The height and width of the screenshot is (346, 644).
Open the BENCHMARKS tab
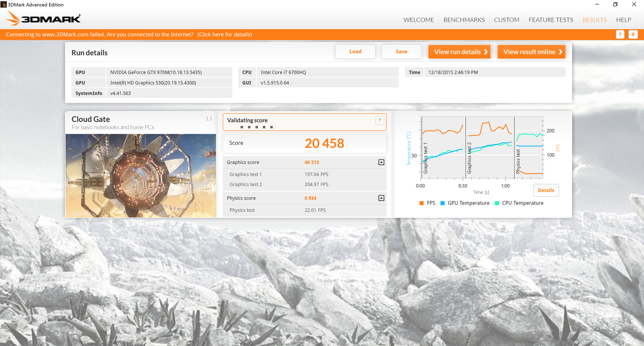click(464, 20)
